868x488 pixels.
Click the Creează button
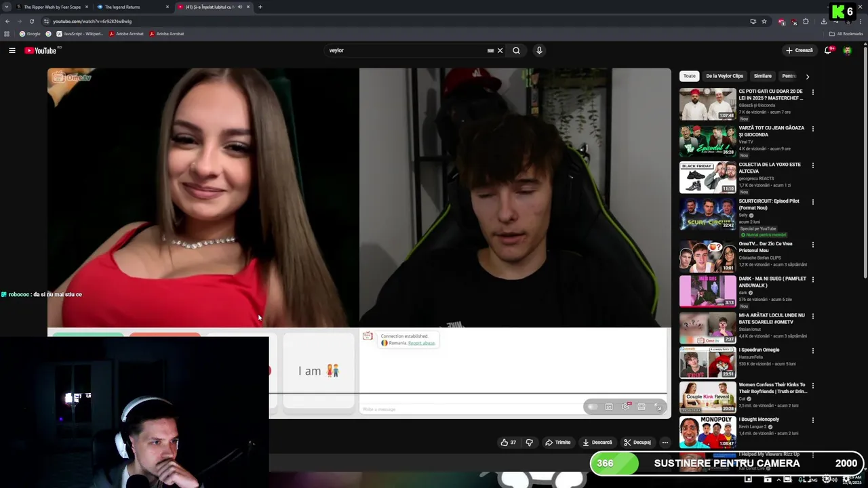800,50
